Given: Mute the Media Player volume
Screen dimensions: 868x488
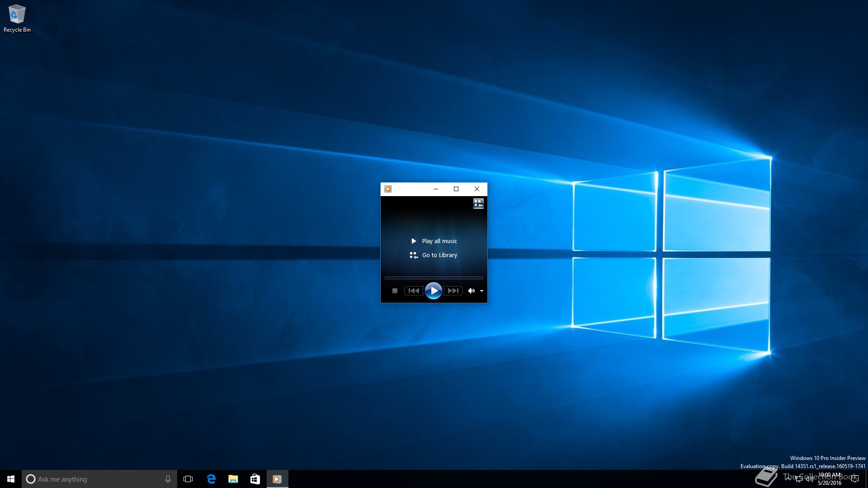Looking at the screenshot, I should (x=471, y=291).
